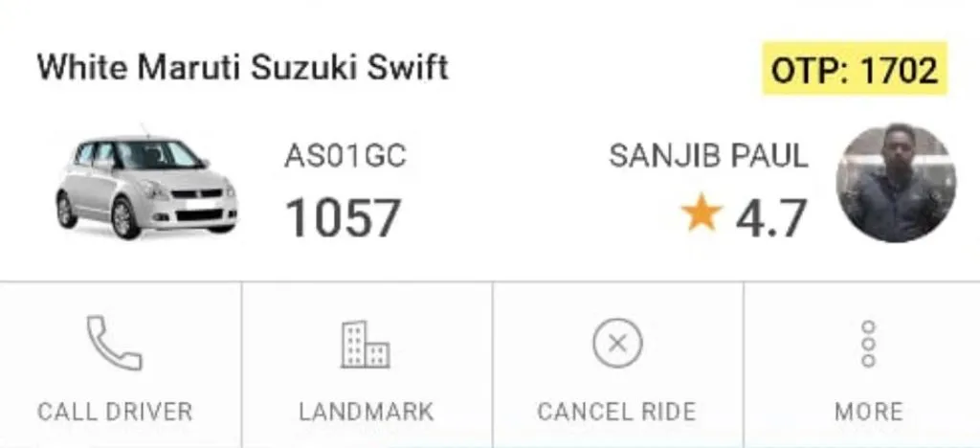Tap the landmark building icon
Image resolution: width=980 pixels, height=448 pixels.
click(366, 345)
